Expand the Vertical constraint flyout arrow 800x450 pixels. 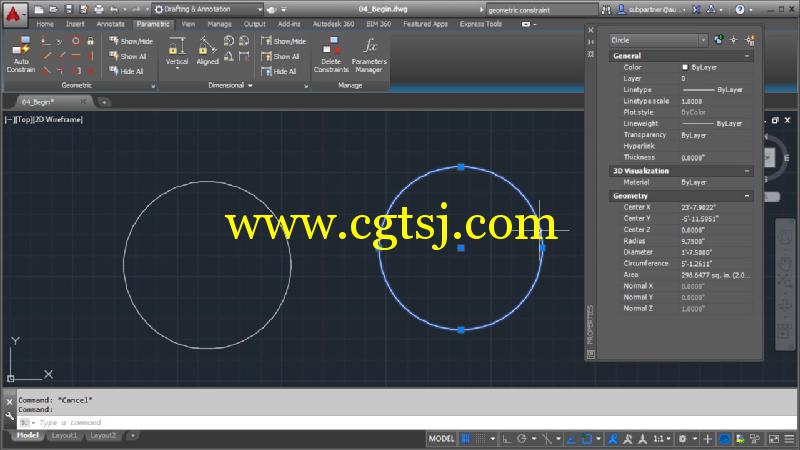pos(177,68)
